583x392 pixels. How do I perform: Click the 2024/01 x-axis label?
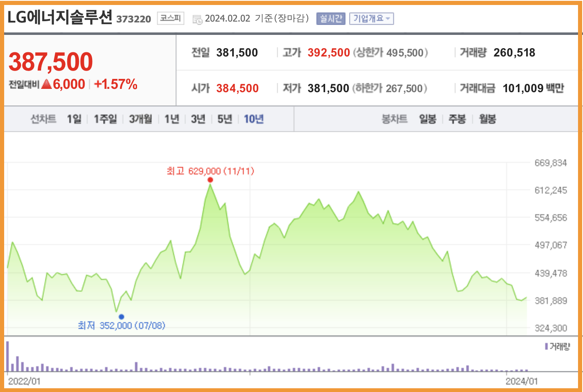tap(522, 381)
